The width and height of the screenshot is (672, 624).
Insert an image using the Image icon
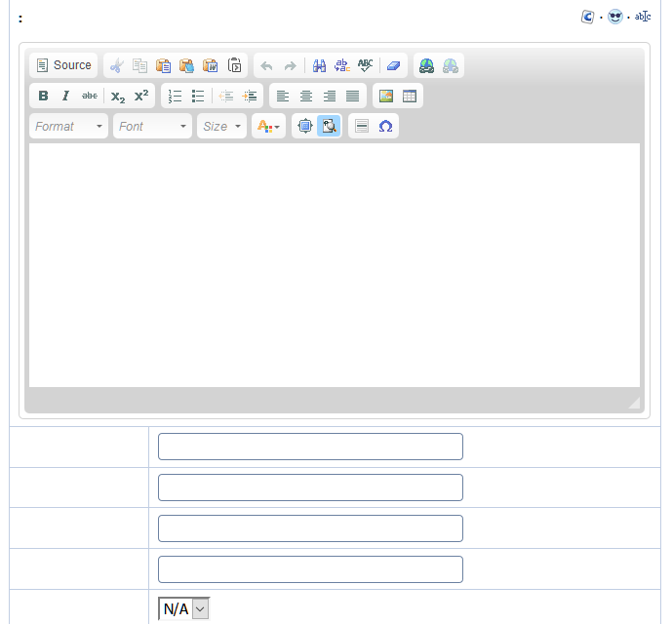(x=386, y=96)
